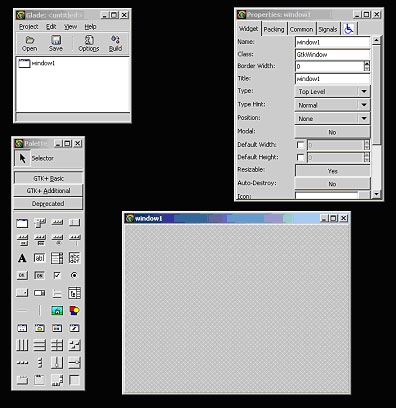This screenshot has width=396, height=408.
Task: Pick the Check Button widget in the palette
Action: pyautogui.click(x=57, y=275)
